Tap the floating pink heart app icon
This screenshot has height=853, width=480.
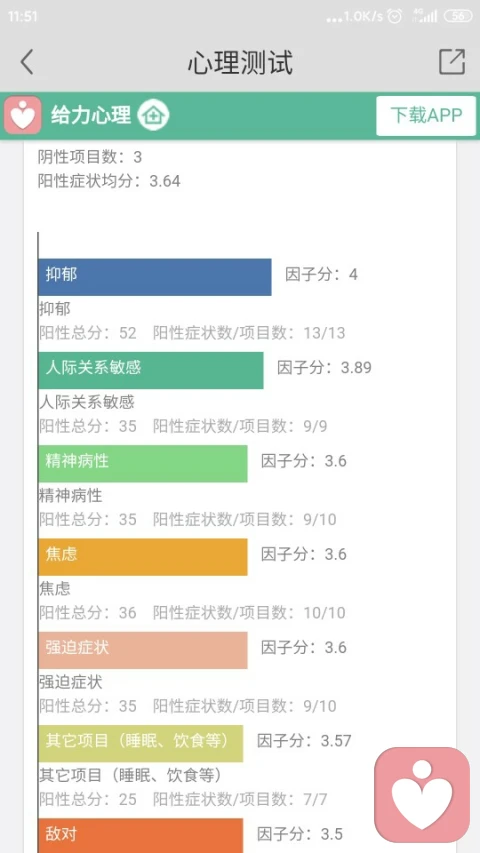pos(422,794)
